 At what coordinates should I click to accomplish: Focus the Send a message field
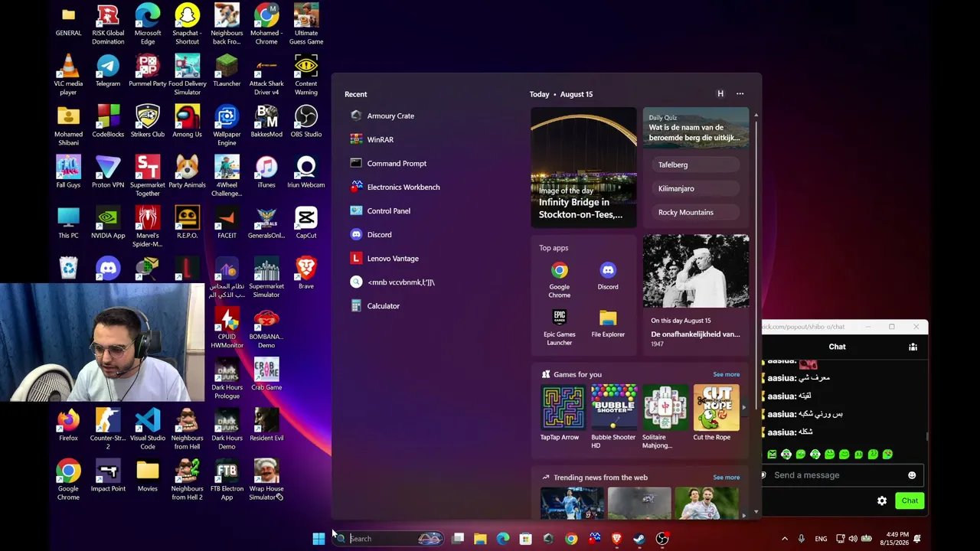point(837,475)
